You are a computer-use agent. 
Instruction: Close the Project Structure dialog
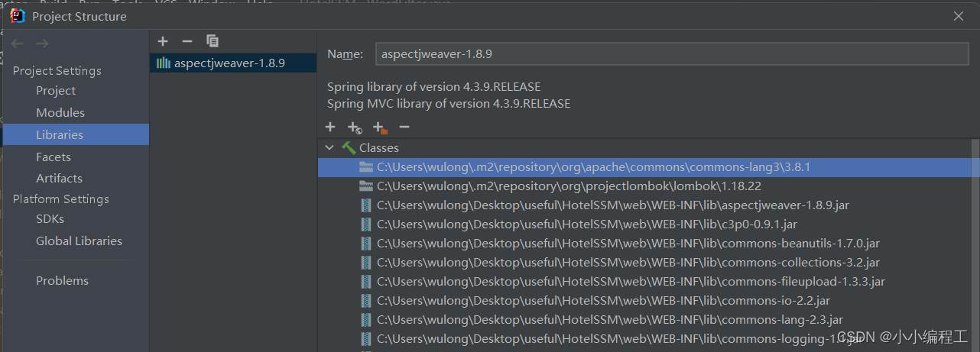(959, 16)
